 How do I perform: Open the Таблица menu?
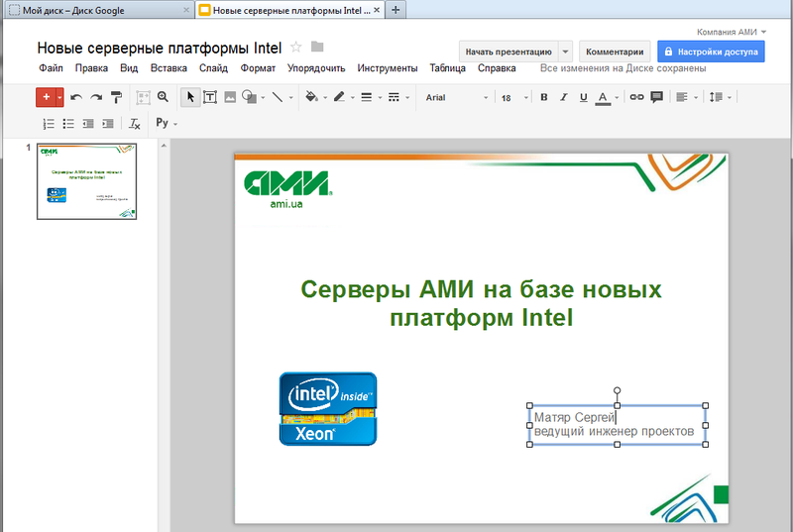click(x=448, y=68)
